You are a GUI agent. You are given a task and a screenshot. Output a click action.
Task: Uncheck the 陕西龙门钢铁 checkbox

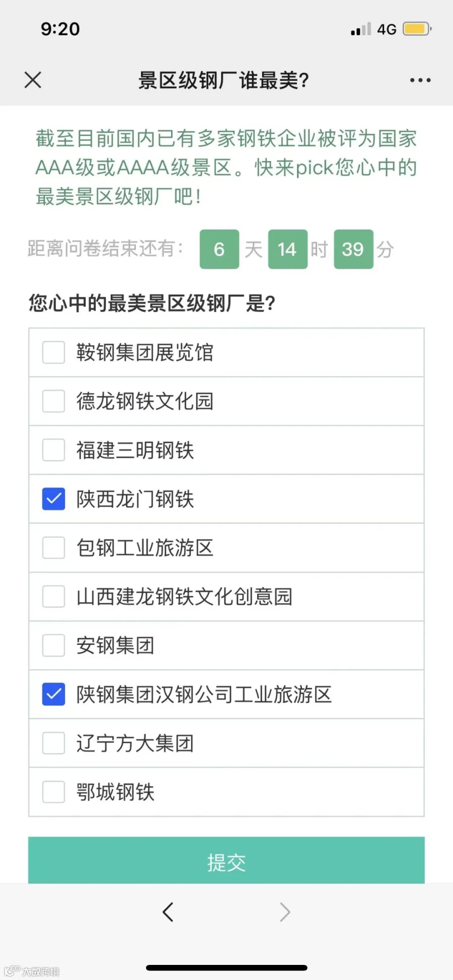coord(53,499)
